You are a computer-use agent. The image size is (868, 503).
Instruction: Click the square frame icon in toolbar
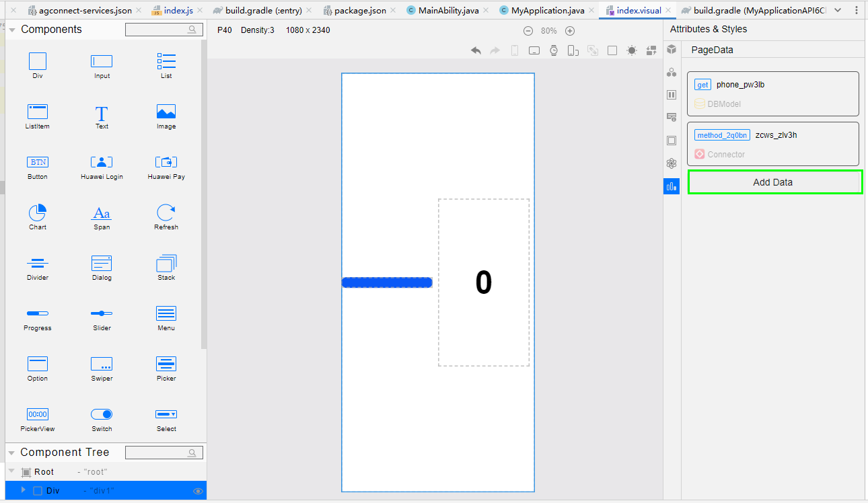(x=612, y=50)
